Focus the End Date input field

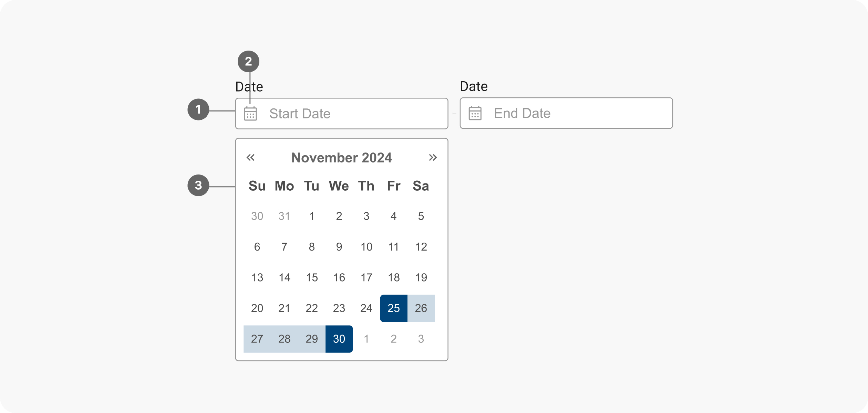pyautogui.click(x=575, y=113)
